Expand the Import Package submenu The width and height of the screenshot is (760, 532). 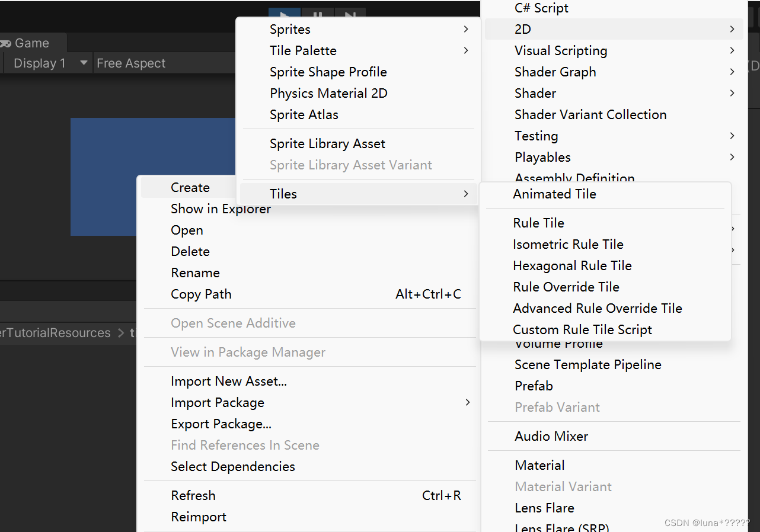(x=309, y=403)
